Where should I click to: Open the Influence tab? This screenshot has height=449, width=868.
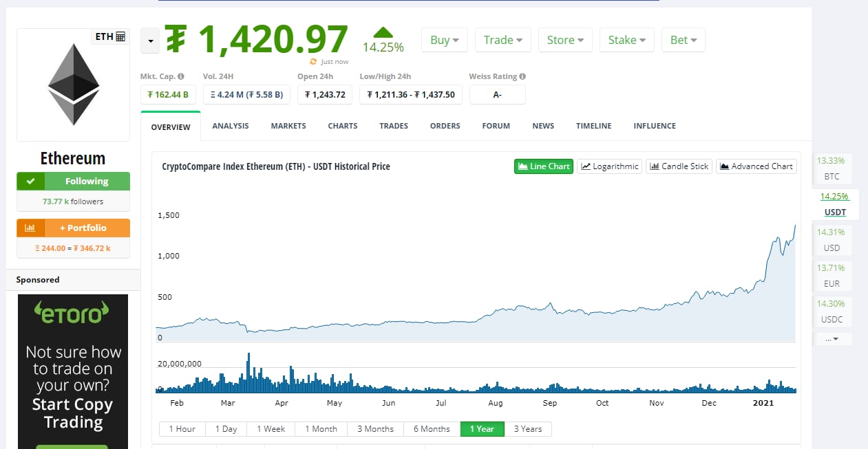[x=655, y=126]
